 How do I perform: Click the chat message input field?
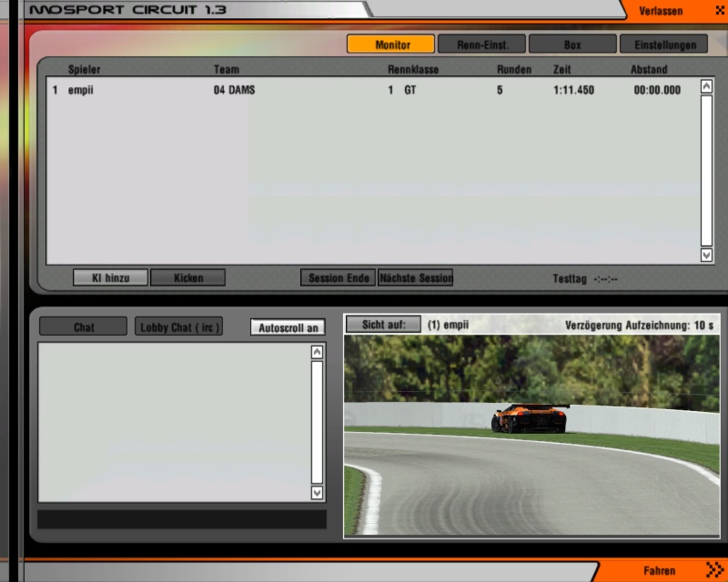[181, 519]
